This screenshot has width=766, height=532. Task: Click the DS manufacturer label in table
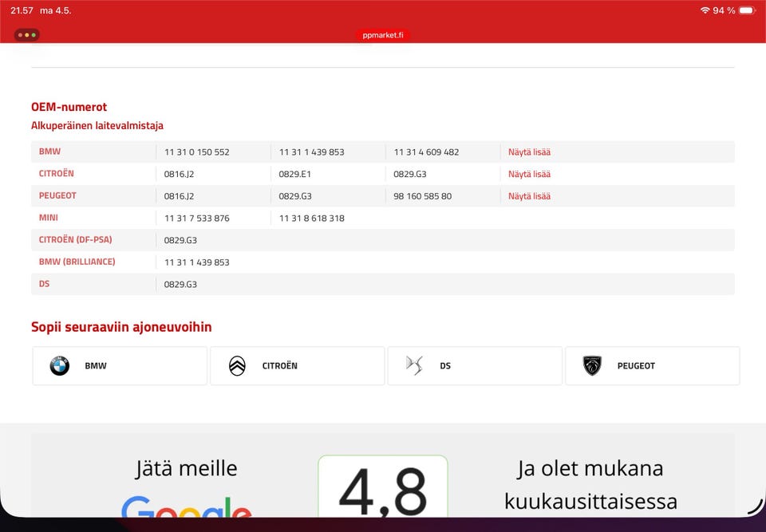(x=44, y=283)
